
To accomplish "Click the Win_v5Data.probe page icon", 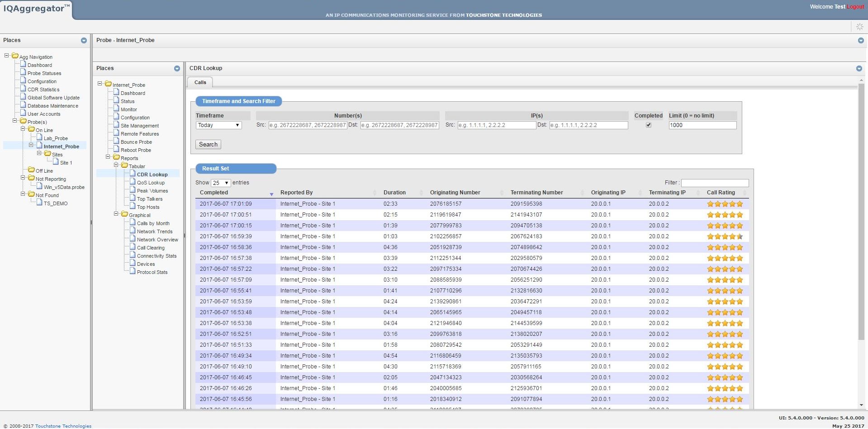I will [39, 186].
